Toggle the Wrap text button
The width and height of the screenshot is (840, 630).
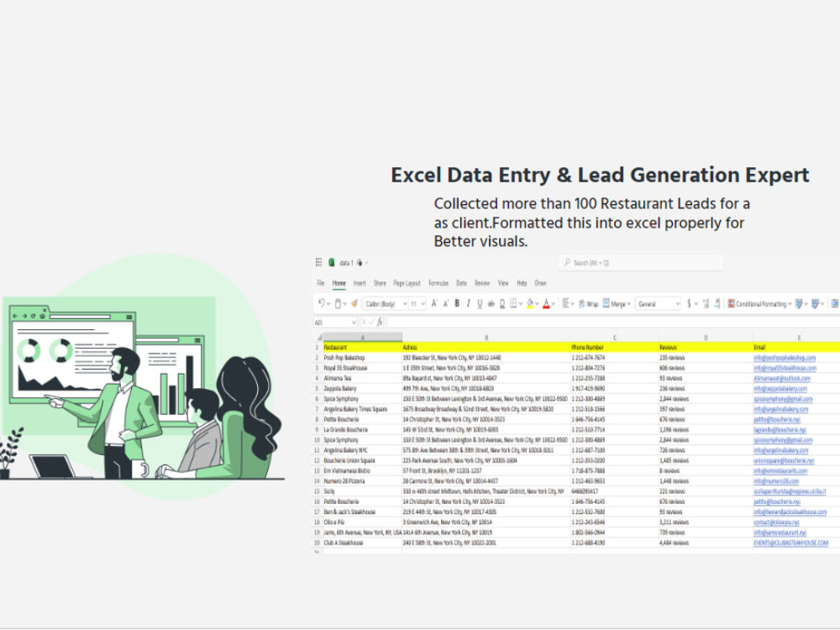tap(588, 304)
